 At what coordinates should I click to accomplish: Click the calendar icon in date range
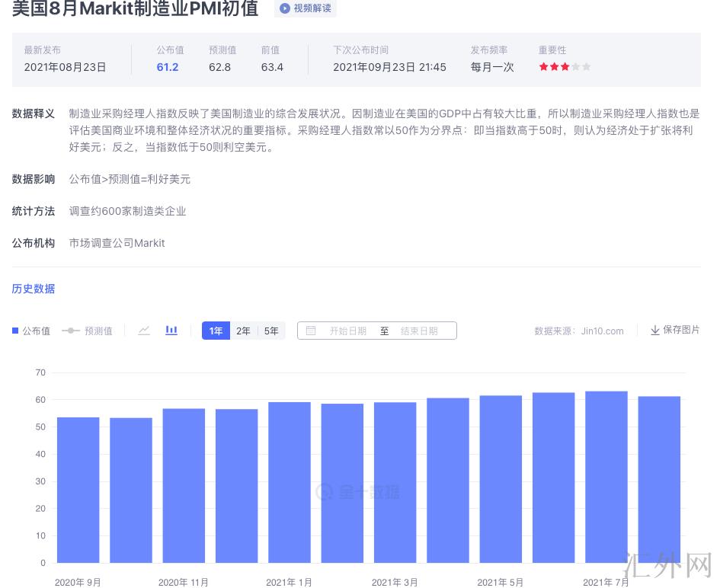click(x=311, y=331)
